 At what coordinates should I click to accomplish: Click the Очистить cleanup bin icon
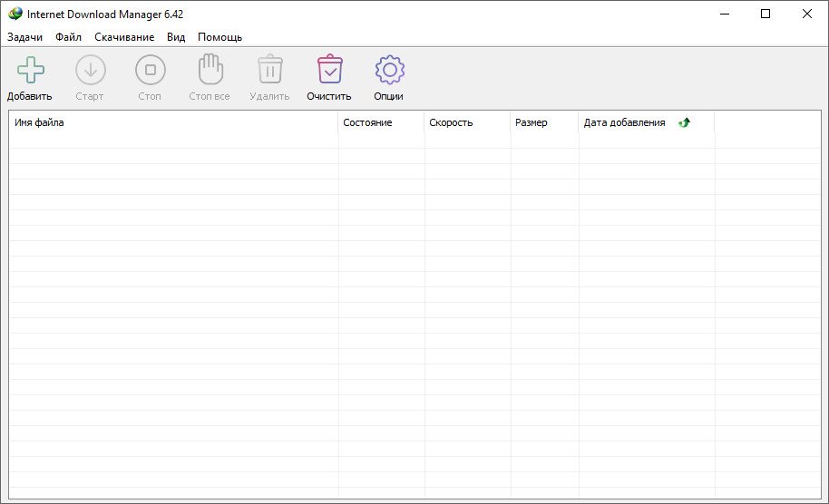329,70
